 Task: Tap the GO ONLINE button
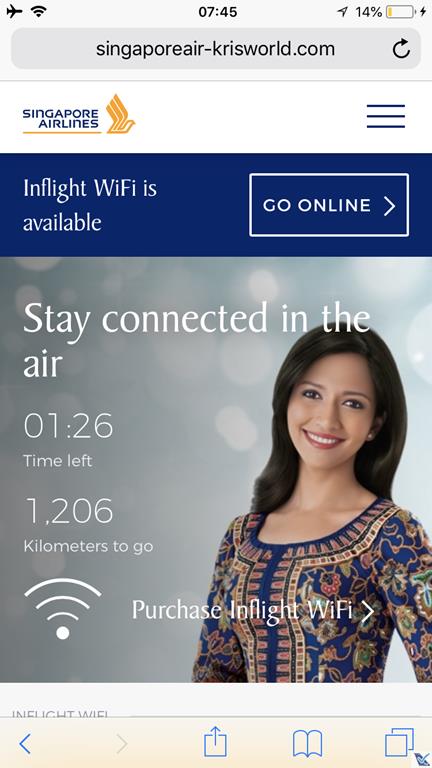click(x=329, y=205)
